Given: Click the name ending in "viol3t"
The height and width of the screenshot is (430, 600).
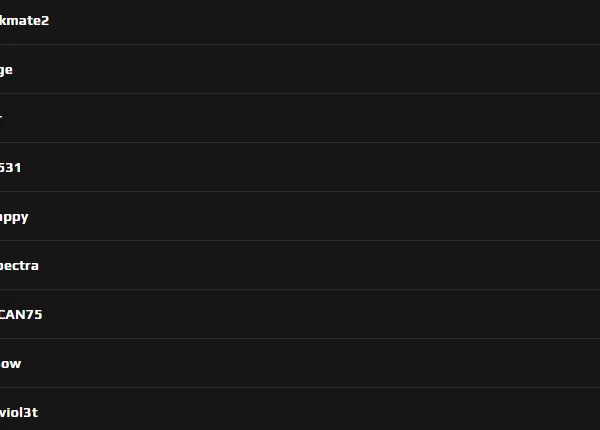Looking at the screenshot, I should tap(19, 412).
